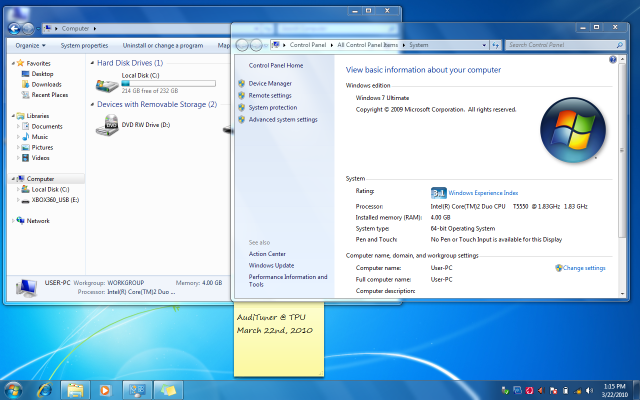This screenshot has height=400, width=640.
Task: Click the Windows Experience Index rating badge
Action: pos(438,193)
